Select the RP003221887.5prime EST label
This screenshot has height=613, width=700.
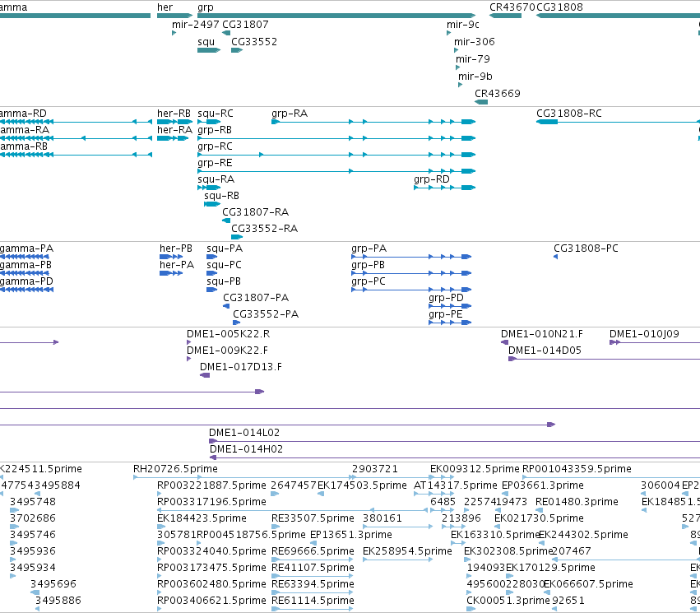coord(211,485)
